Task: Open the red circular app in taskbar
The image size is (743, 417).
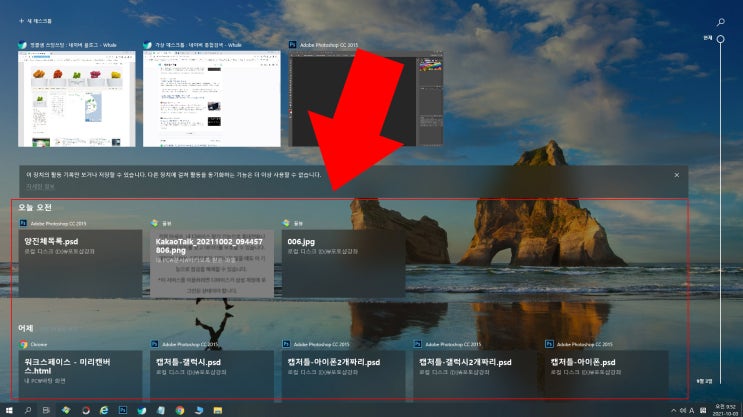Action: click(85, 410)
